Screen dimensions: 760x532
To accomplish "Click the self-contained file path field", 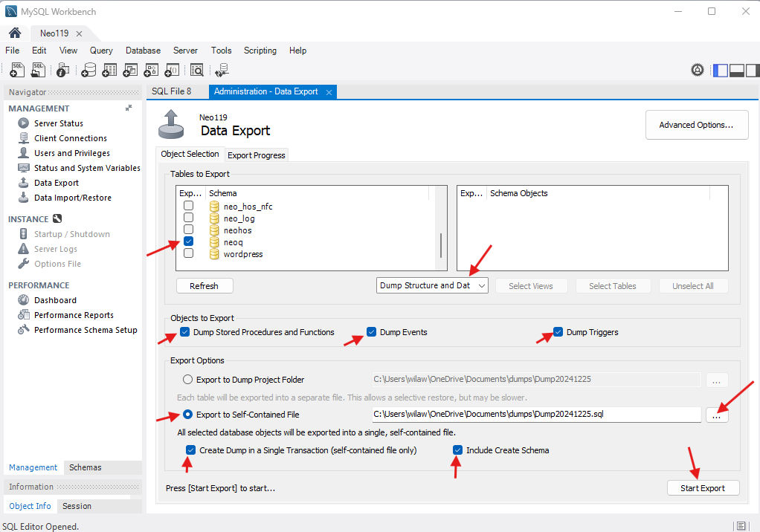I will point(535,415).
